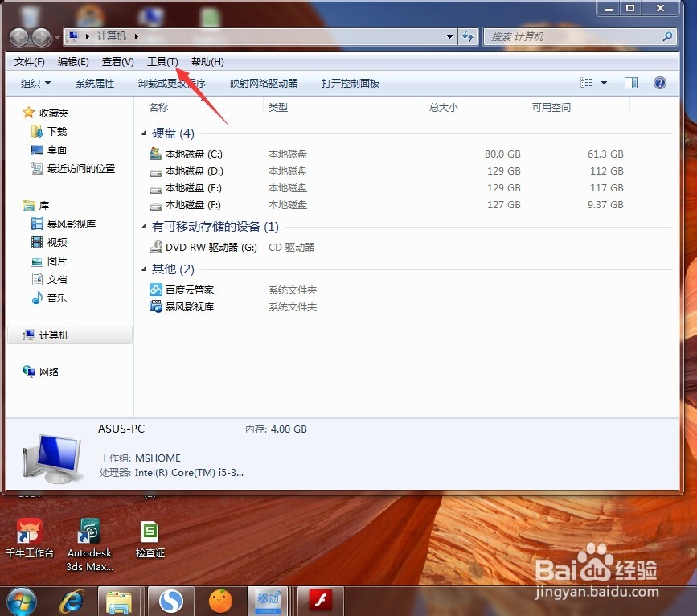Screen dimensions: 697x616
Task: Select 本地磁盘 (F:) drive icon
Action: (x=156, y=206)
